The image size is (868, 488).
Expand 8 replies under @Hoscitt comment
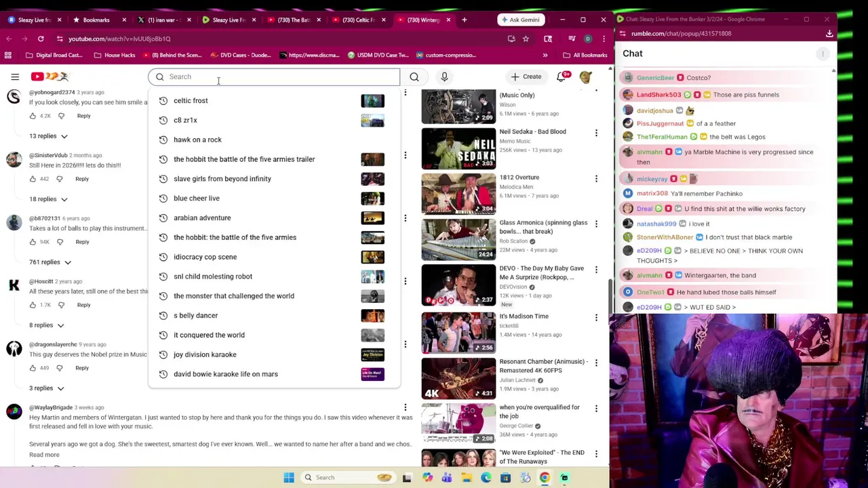pyautogui.click(x=47, y=325)
